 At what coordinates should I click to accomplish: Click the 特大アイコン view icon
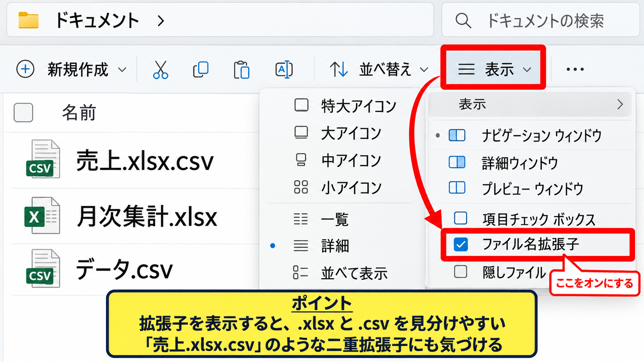(x=301, y=105)
